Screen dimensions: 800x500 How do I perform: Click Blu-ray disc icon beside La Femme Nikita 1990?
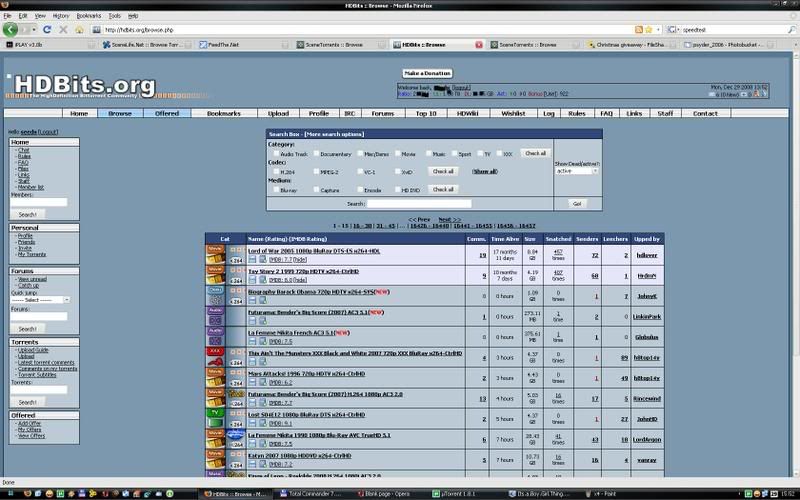(x=236, y=435)
